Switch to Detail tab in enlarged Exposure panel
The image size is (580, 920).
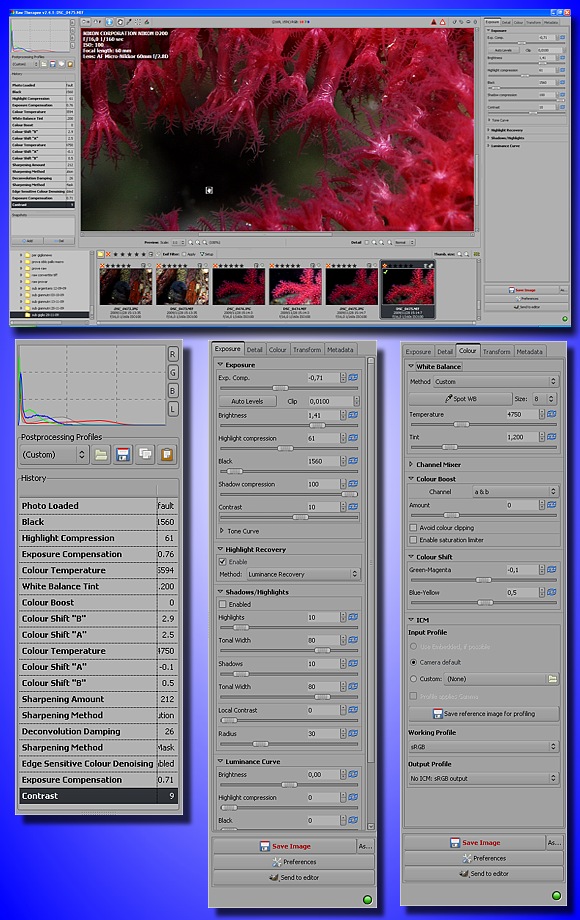255,350
